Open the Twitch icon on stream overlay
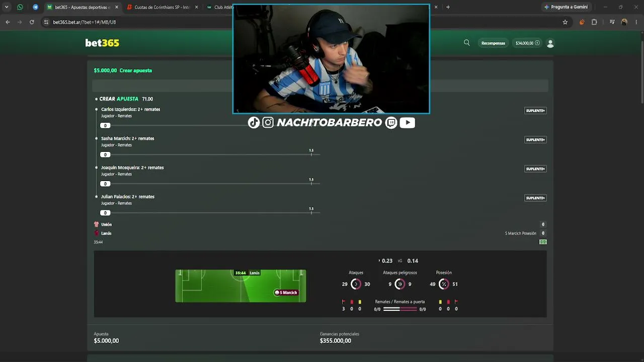Viewport: 644px width, 362px height. [391, 123]
